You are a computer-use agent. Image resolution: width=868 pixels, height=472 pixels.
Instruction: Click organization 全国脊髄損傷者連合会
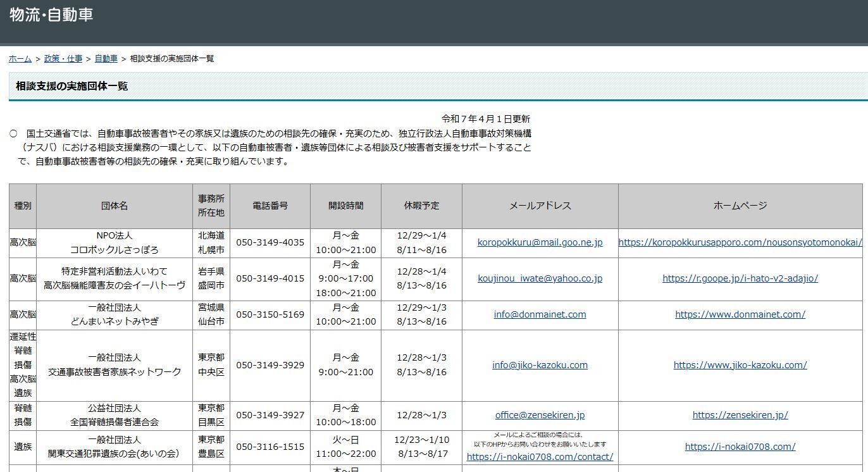115,422
